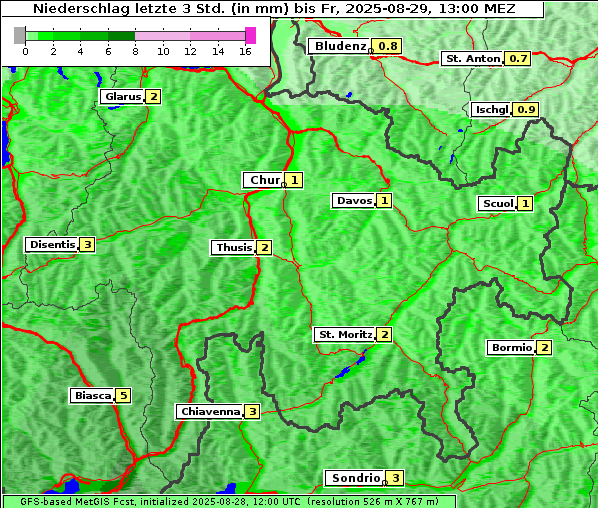The width and height of the screenshot is (598, 508).
Task: Click the Chiavenna station label
Action: [209, 412]
